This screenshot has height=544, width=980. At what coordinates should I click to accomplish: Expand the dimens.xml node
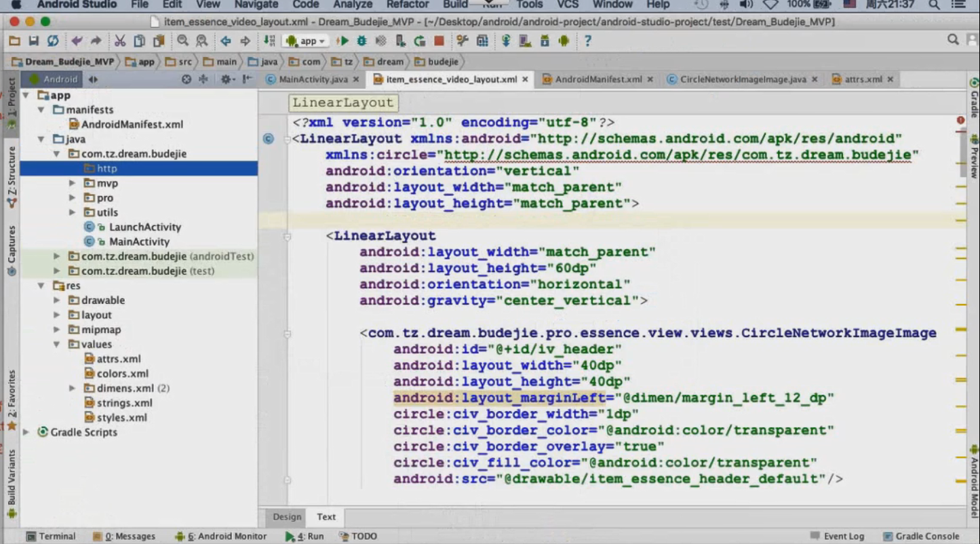coord(72,389)
